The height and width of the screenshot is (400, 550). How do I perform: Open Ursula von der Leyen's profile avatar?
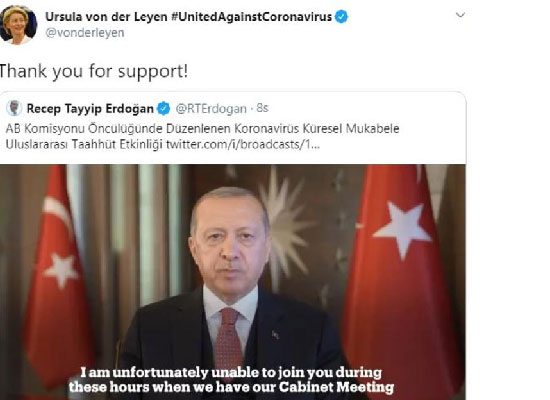coord(18,25)
